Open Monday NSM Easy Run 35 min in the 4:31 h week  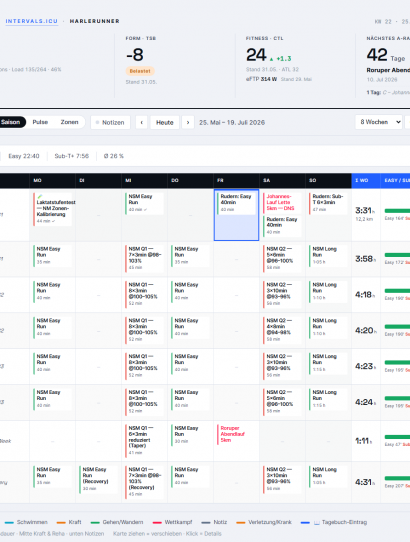pyautogui.click(x=53, y=477)
